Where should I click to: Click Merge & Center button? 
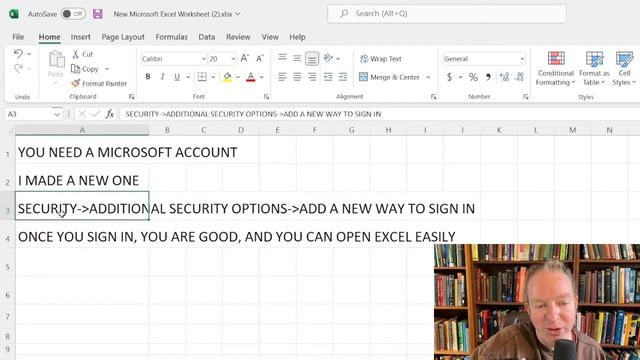390,77
